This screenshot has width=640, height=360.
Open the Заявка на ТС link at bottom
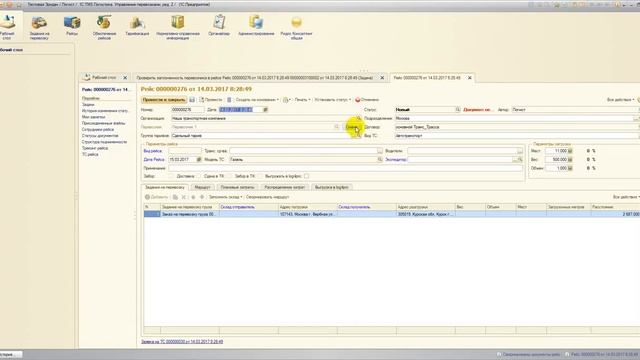coord(182,342)
